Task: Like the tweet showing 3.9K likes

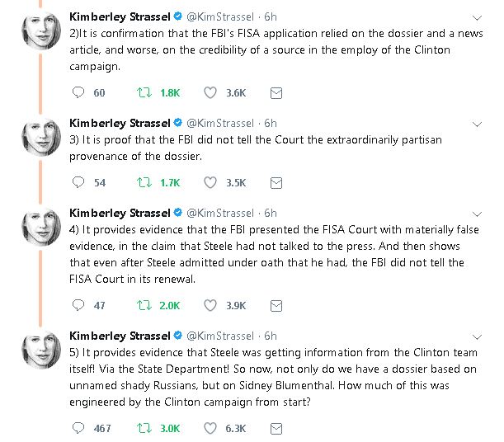Action: tap(210, 305)
